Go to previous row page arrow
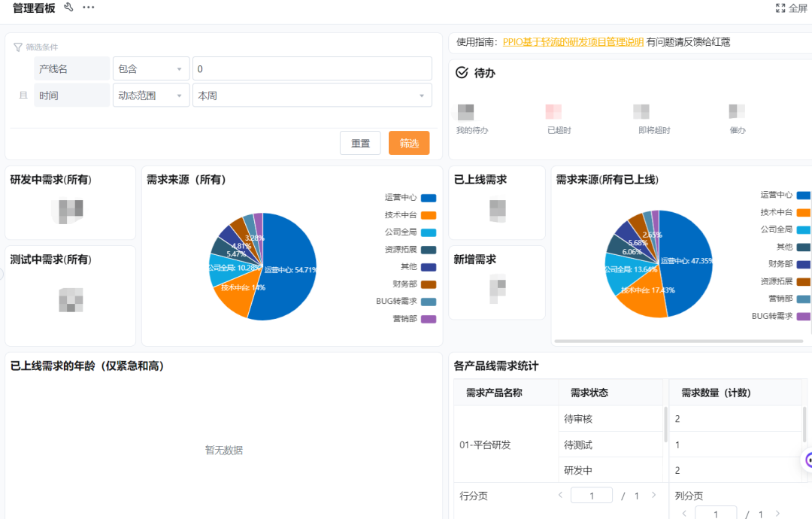 coord(560,495)
